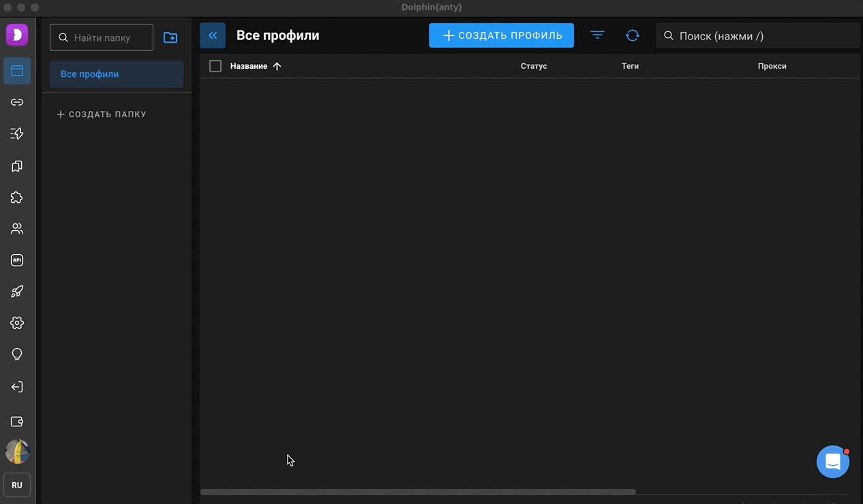
Task: Open the extensions puzzle icon
Action: [17, 198]
